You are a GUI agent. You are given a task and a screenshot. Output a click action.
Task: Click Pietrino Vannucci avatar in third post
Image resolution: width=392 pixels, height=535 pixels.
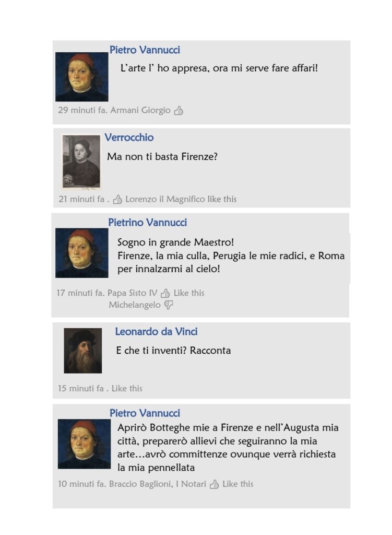[82, 253]
